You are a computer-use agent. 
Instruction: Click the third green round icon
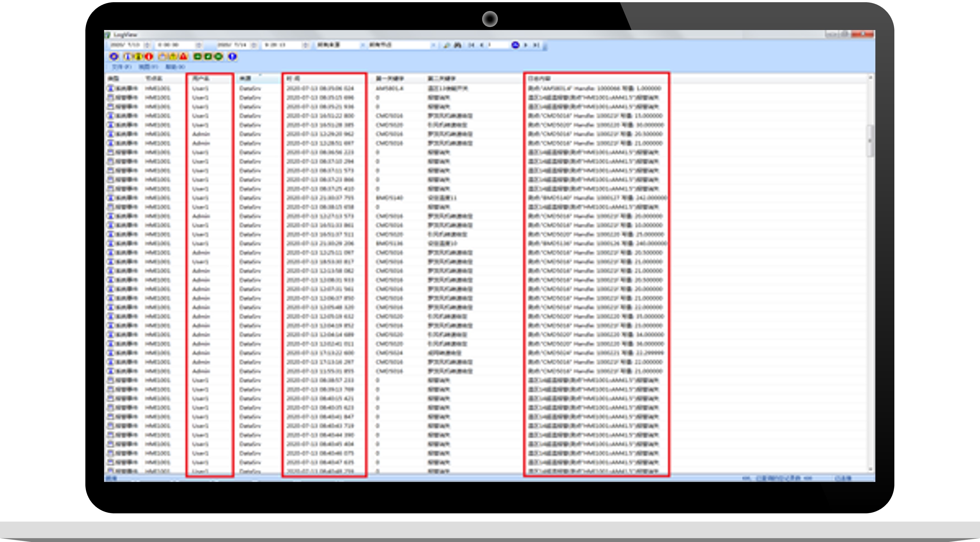218,57
